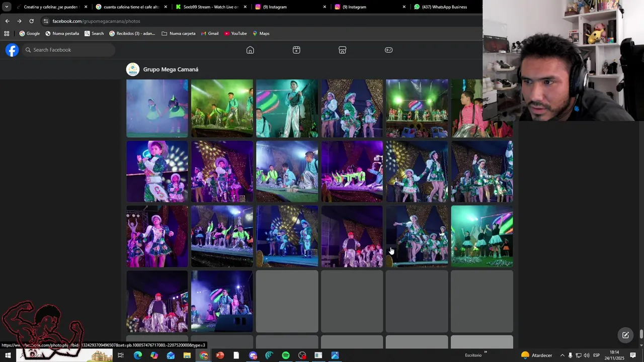
Task: Open the Windows notification center icon
Action: 633,355
